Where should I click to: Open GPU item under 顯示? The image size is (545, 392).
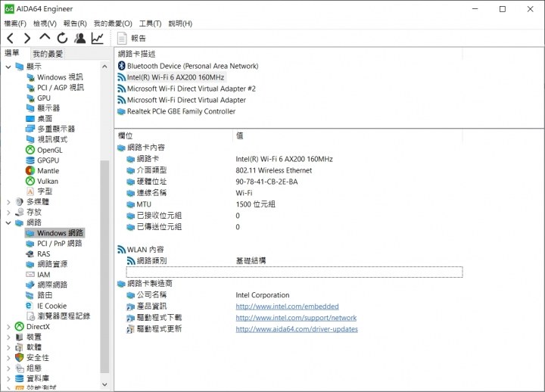coord(43,98)
